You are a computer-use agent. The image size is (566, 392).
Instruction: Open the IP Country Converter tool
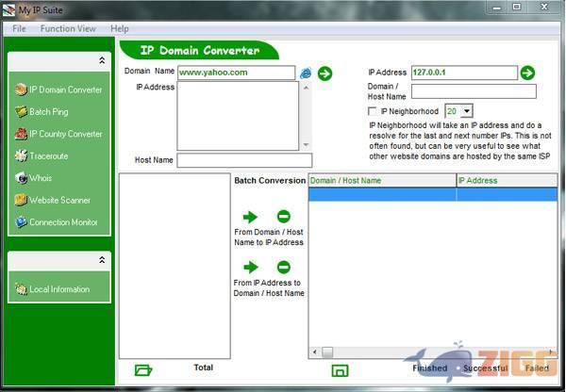[x=58, y=134]
